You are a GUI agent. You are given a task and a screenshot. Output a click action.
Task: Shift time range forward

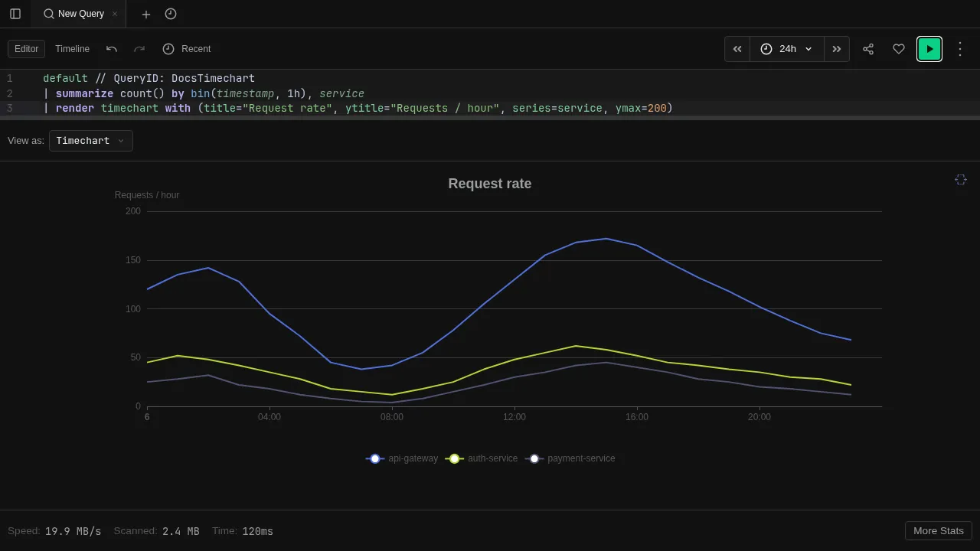[x=837, y=49]
